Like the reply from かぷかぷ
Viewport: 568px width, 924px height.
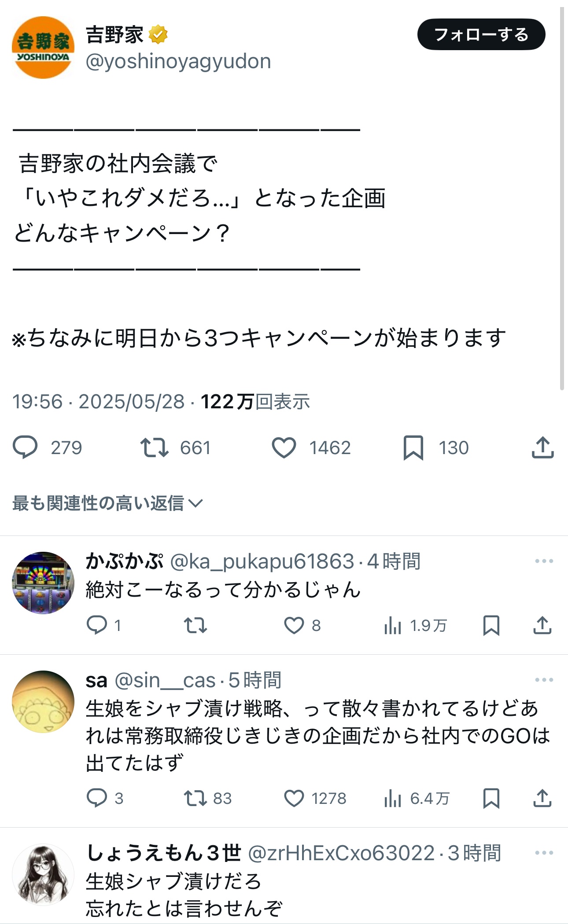(x=294, y=625)
